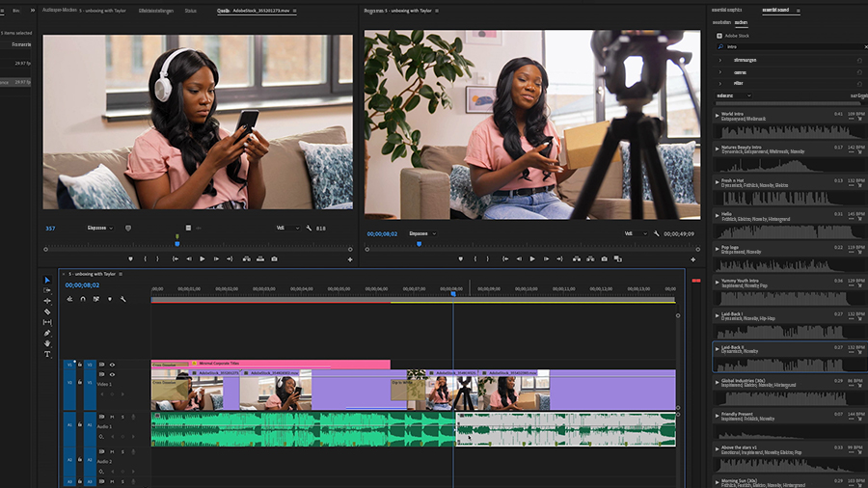Switch to the Bearbeiten sub-tab
Viewport: 868px width, 488px height.
coord(721,23)
